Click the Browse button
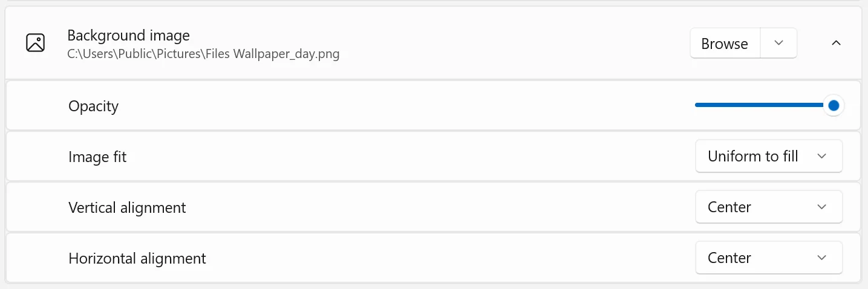This screenshot has height=289, width=868. pos(725,44)
